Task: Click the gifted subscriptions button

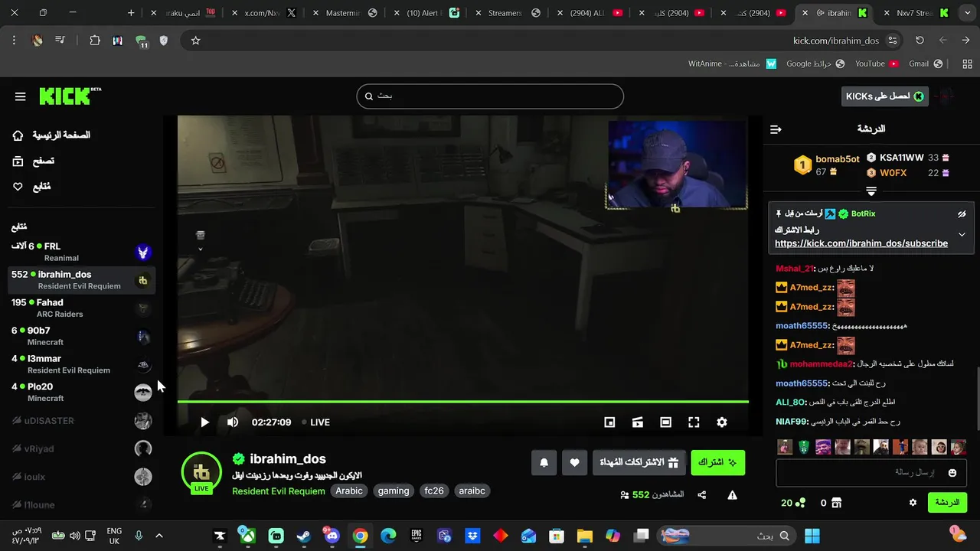Action: tap(639, 462)
